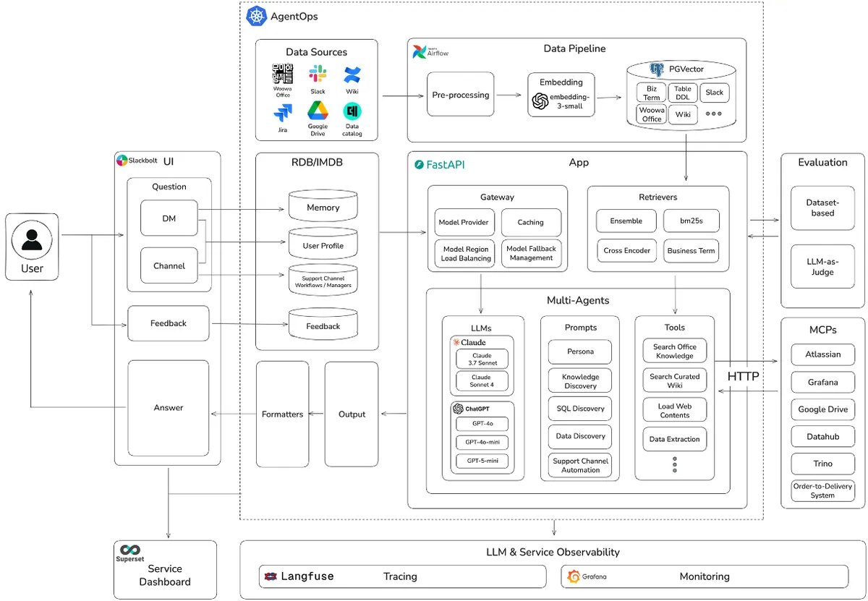The width and height of the screenshot is (868, 601).
Task: Click the Model Provider gateway box
Action: (x=463, y=222)
